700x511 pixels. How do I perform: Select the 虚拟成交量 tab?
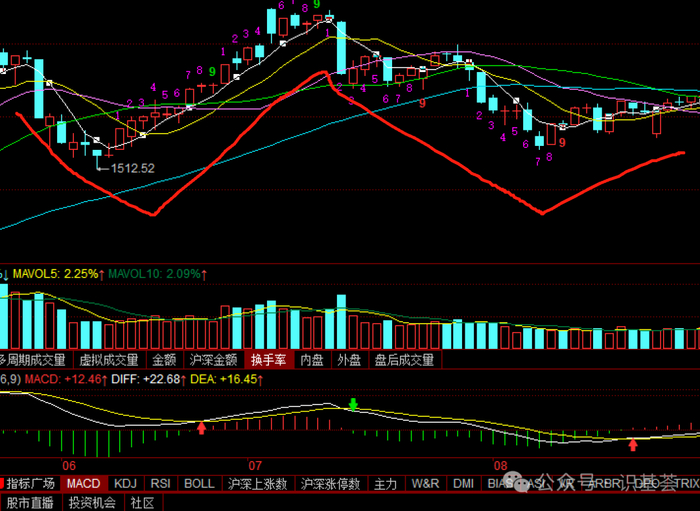109,360
